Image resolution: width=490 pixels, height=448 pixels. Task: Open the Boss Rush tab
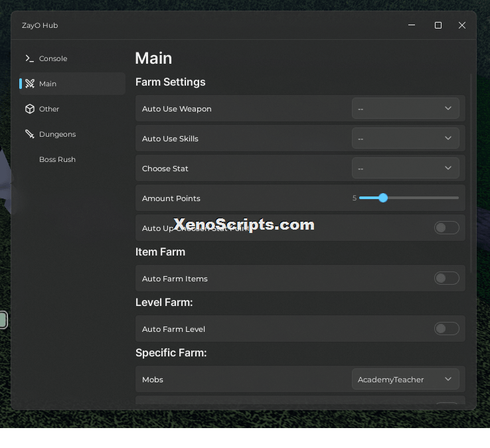coord(72,160)
